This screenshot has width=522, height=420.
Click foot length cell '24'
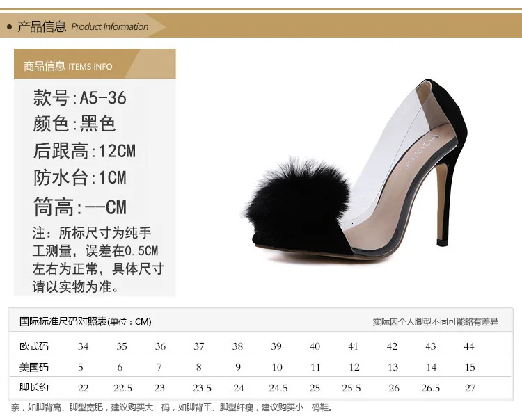pos(238,388)
